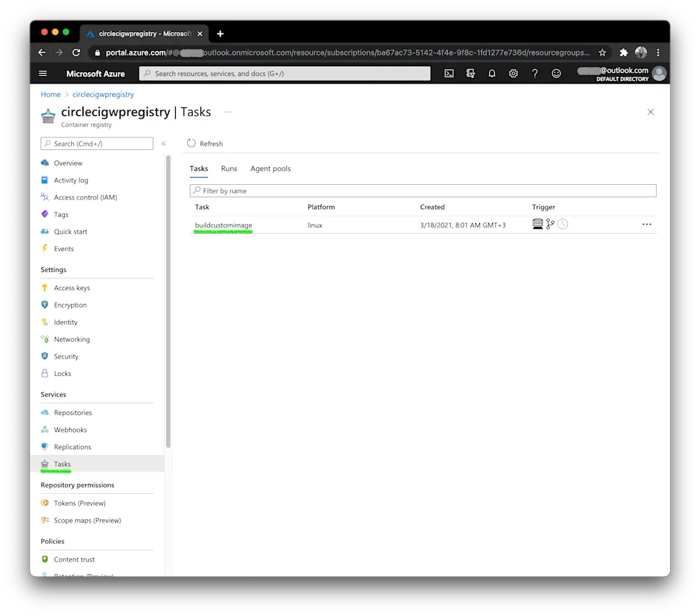Collapse the left navigation menu
This screenshot has height=616, width=700.
(163, 143)
